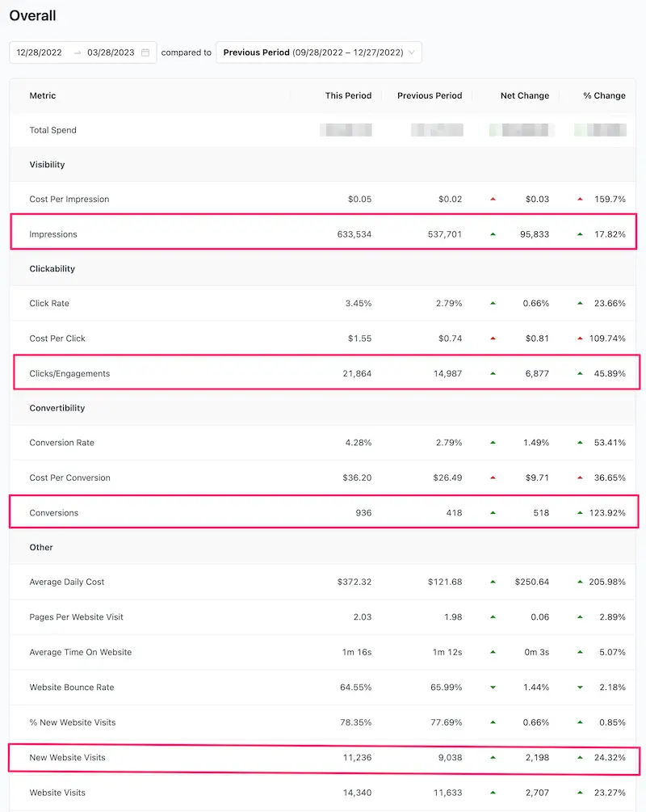The image size is (646, 812).
Task: Sort by the This Period column header
Action: (348, 95)
